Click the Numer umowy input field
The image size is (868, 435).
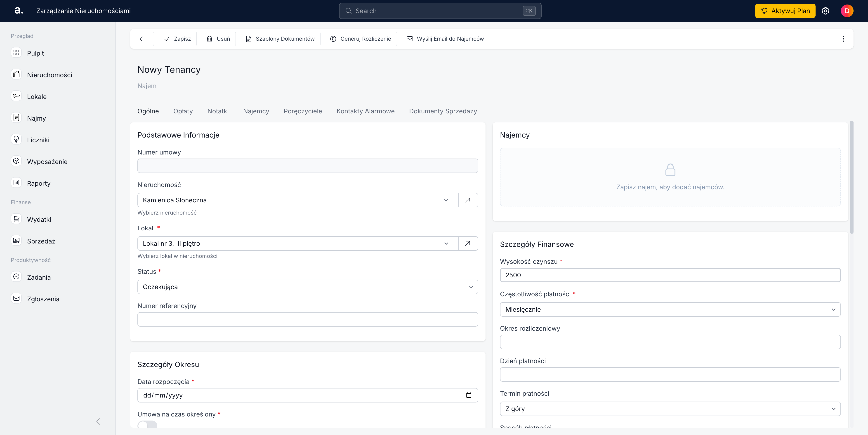tap(308, 166)
